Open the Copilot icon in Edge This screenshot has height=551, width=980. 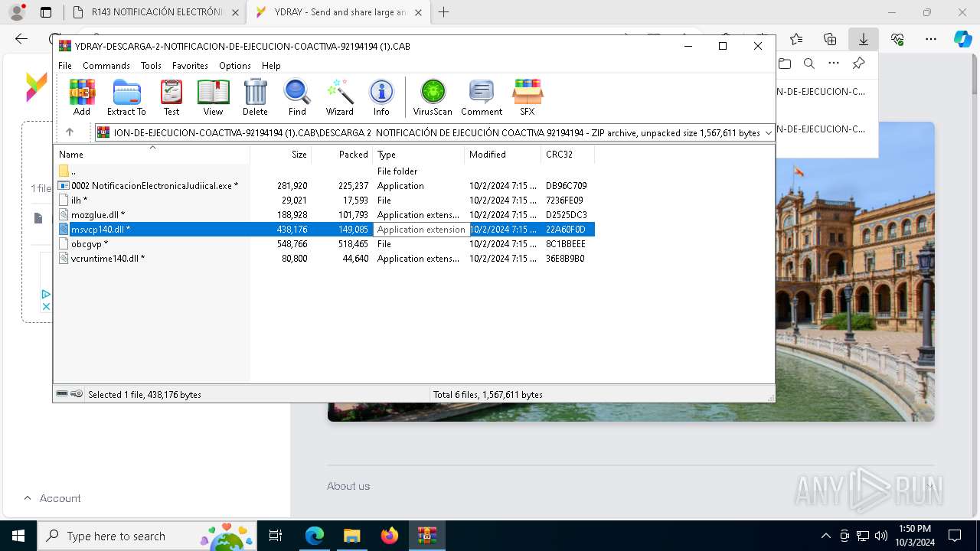point(962,39)
